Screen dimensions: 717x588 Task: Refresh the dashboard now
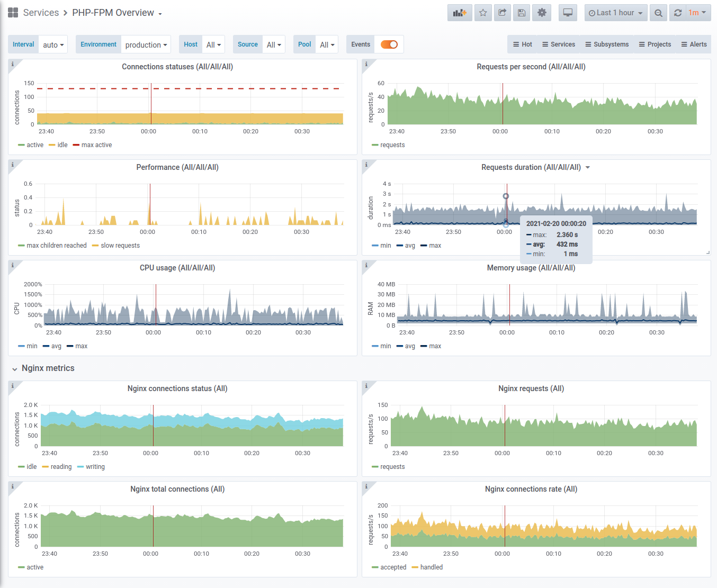[x=677, y=13]
